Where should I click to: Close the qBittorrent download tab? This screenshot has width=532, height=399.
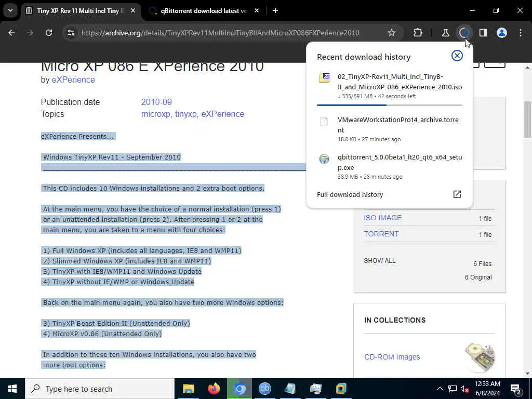coord(257,11)
